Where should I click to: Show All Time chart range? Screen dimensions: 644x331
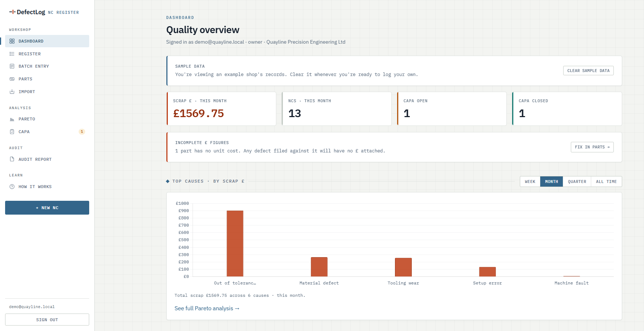tap(607, 182)
